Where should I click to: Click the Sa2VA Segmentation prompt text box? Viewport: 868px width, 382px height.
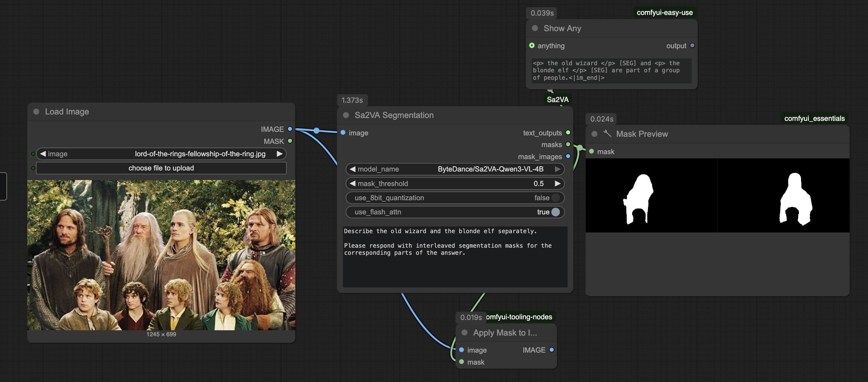pyautogui.click(x=455, y=257)
